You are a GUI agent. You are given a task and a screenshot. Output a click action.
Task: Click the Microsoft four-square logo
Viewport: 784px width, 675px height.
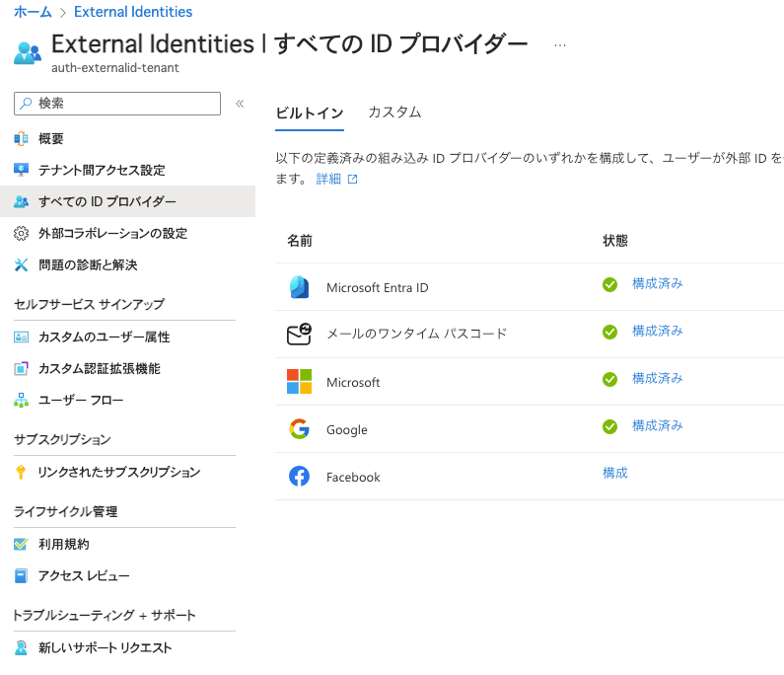point(299,381)
